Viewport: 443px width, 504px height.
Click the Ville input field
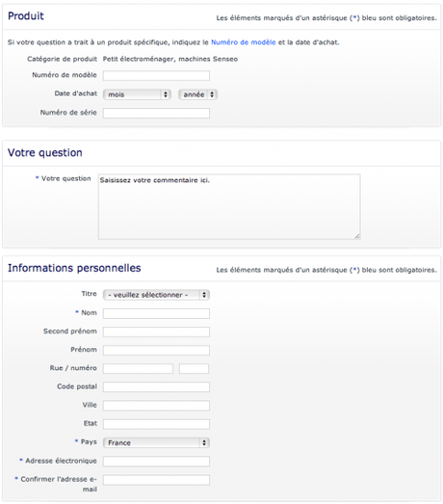[x=156, y=406]
